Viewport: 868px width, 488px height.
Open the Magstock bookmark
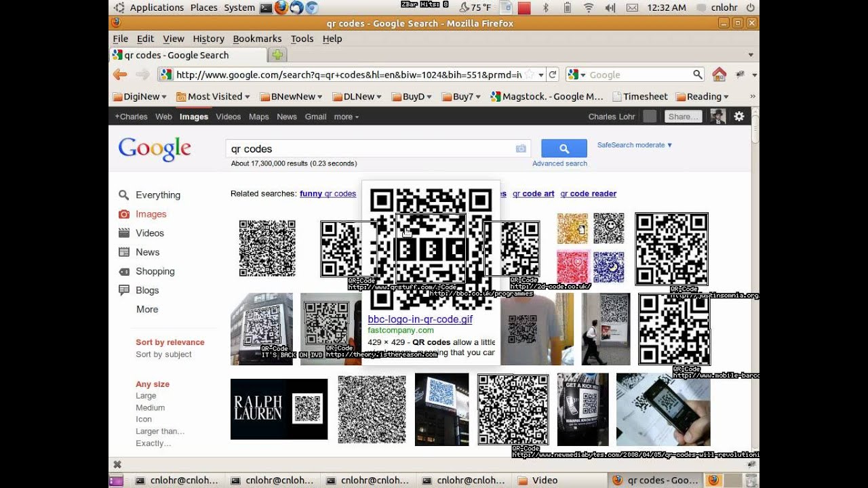[547, 96]
